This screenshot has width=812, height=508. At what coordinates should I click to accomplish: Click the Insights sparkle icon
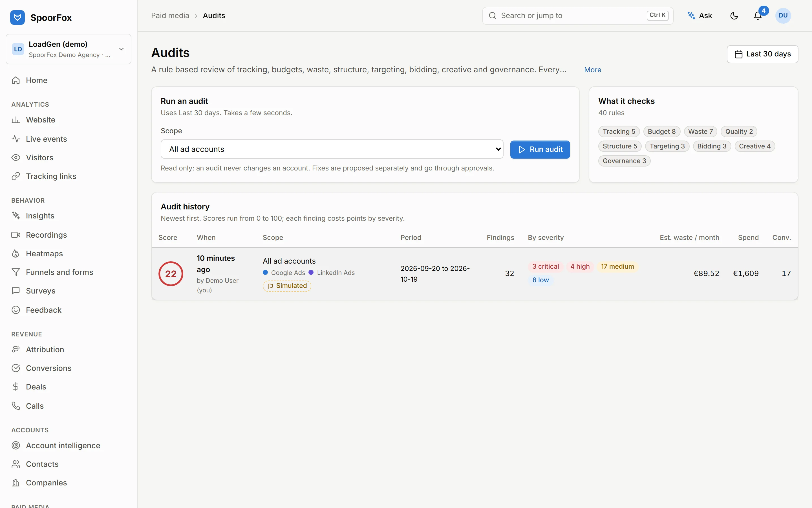tap(16, 216)
